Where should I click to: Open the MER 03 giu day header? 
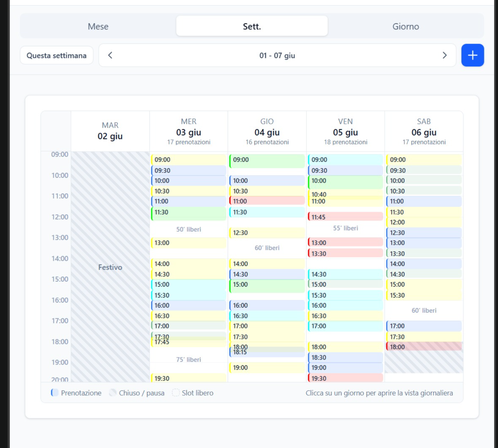point(189,131)
